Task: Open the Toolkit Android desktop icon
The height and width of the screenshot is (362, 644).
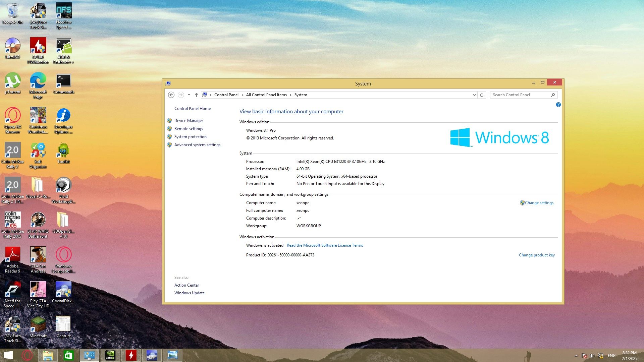Action: [x=63, y=153]
